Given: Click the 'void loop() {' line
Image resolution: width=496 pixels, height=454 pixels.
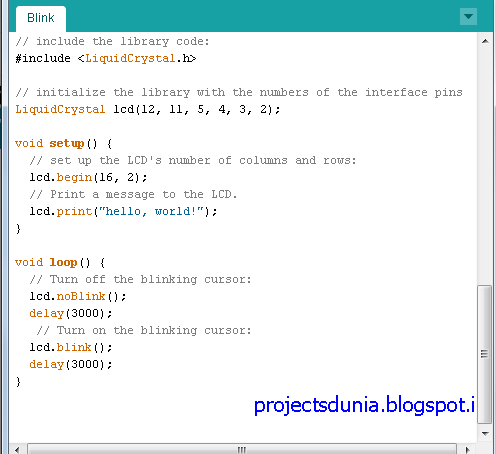Looking at the screenshot, I should click(x=60, y=263).
